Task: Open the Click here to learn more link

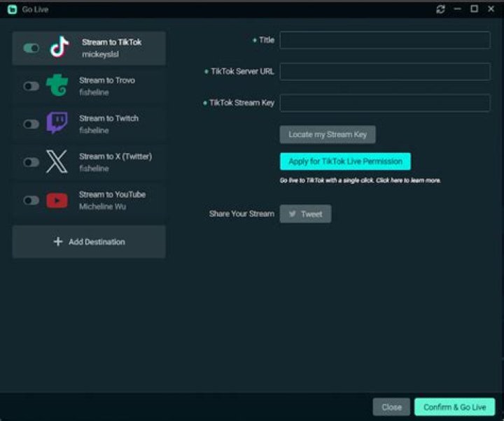Action: (408, 180)
